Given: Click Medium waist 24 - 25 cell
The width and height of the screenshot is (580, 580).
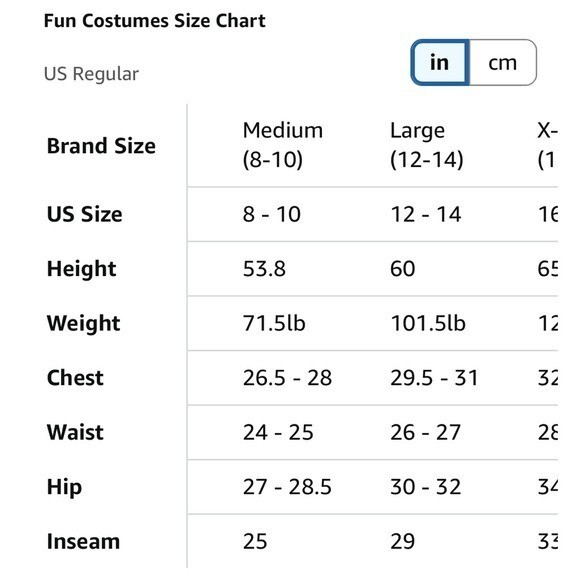Looking at the screenshot, I should tap(278, 432).
